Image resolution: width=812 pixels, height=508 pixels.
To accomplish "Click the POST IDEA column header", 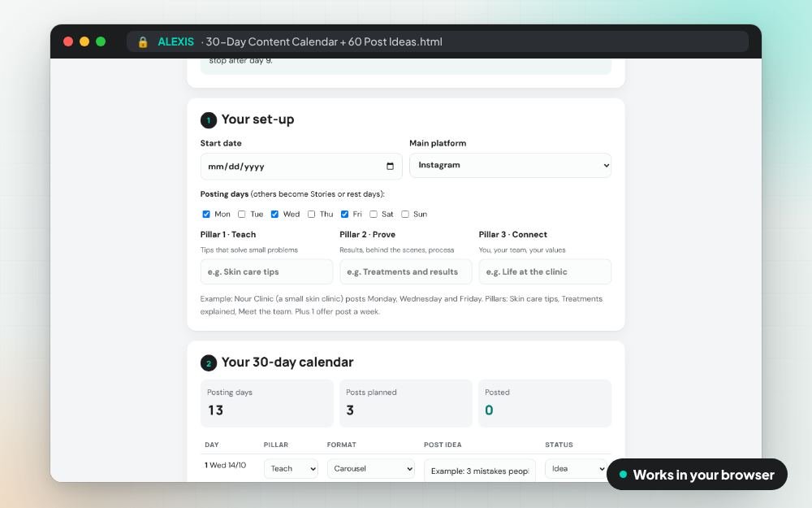I will pos(443,445).
